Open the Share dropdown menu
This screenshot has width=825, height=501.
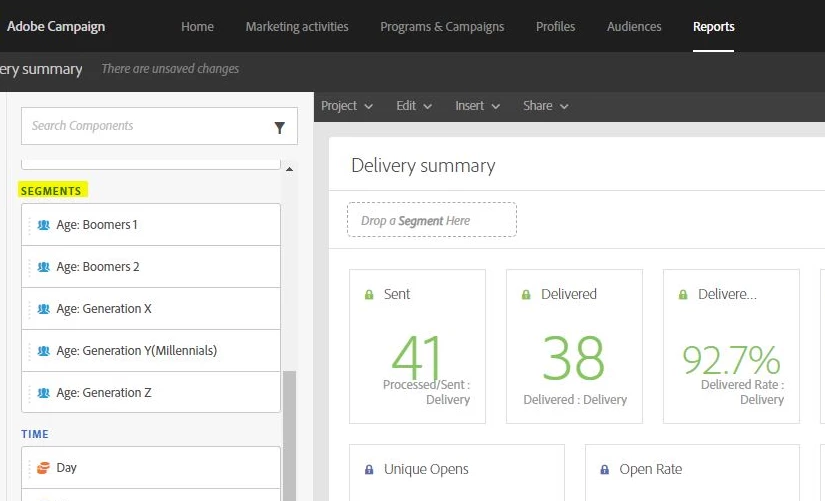pyautogui.click(x=546, y=106)
